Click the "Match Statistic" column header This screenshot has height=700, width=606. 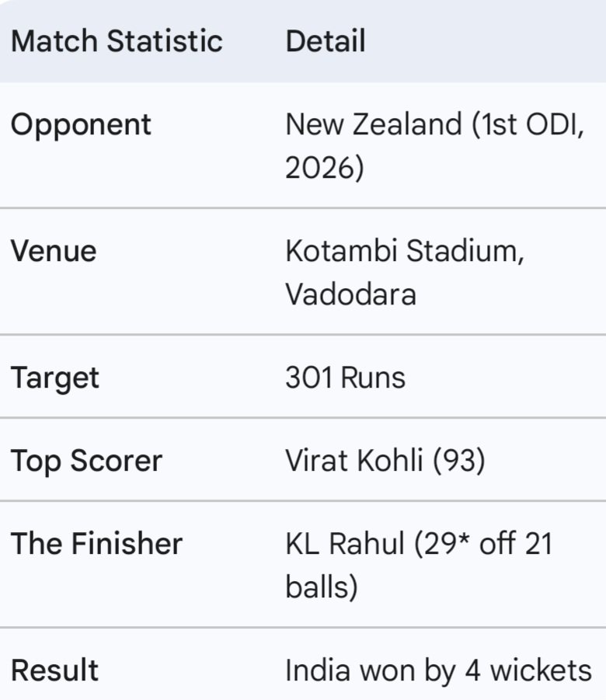pos(117,41)
